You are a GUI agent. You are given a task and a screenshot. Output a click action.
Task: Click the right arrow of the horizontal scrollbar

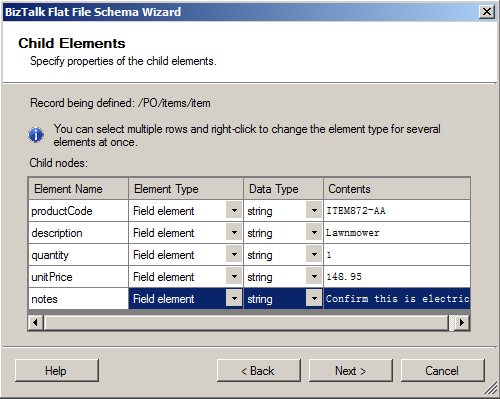click(x=462, y=322)
